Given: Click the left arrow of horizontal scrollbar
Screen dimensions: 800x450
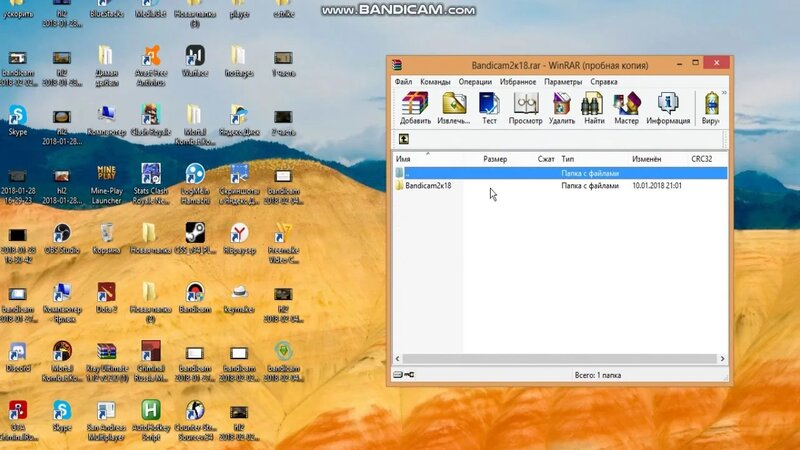Looking at the screenshot, I should tap(397, 359).
